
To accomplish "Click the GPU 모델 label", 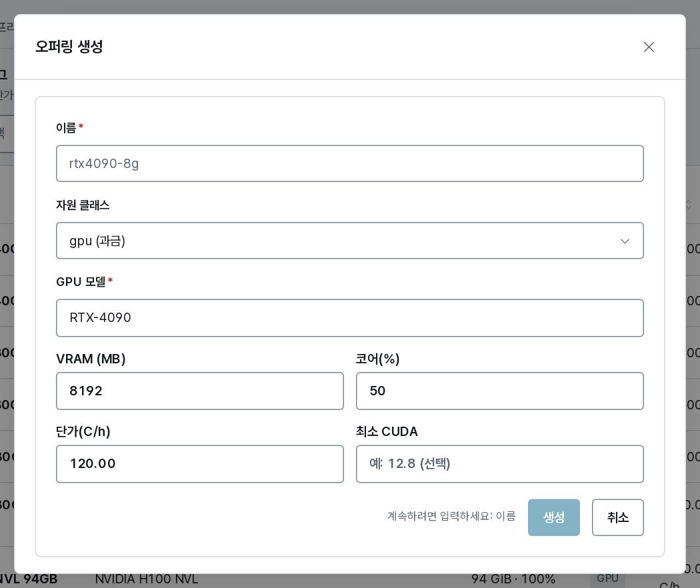I will (x=81, y=282).
